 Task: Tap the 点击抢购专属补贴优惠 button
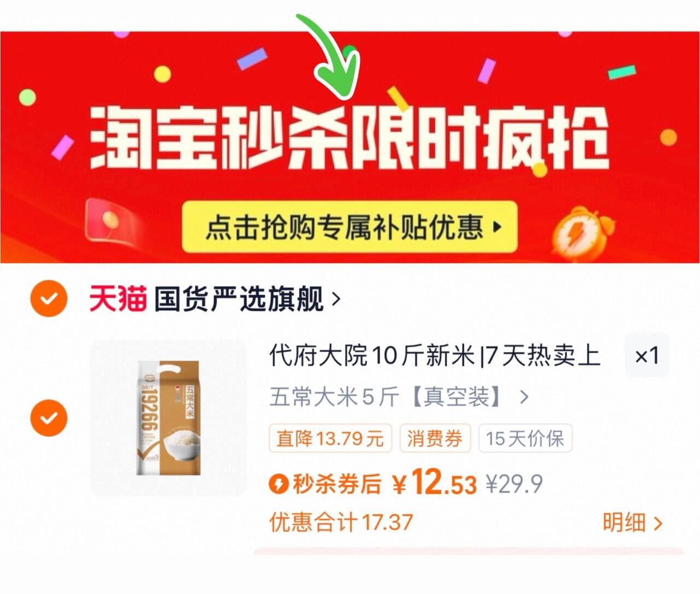349,226
